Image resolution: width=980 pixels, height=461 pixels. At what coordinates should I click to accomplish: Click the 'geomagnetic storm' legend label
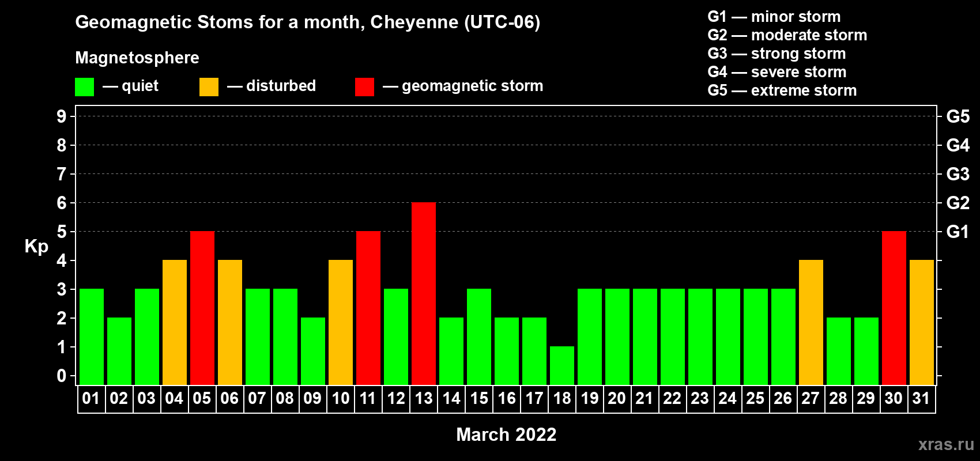[473, 86]
